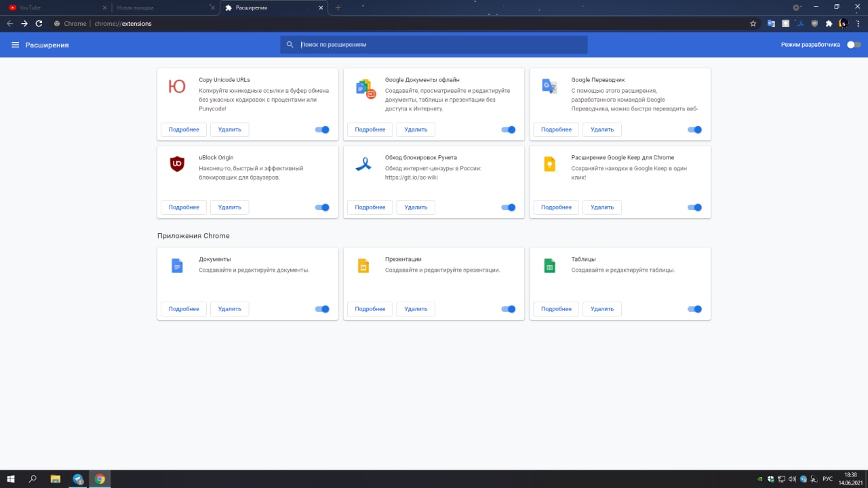Click the blue ribbon extension in toolbar

point(800,24)
